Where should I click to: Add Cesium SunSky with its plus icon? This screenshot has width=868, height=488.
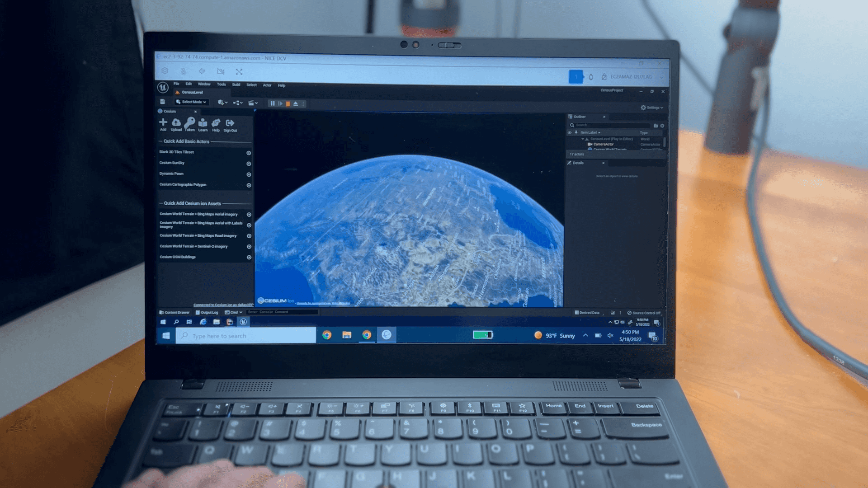249,164
